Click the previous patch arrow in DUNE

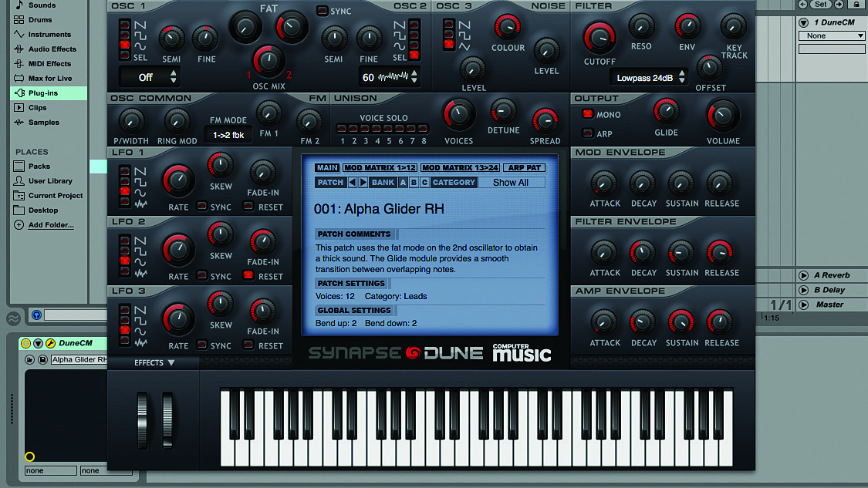(352, 182)
